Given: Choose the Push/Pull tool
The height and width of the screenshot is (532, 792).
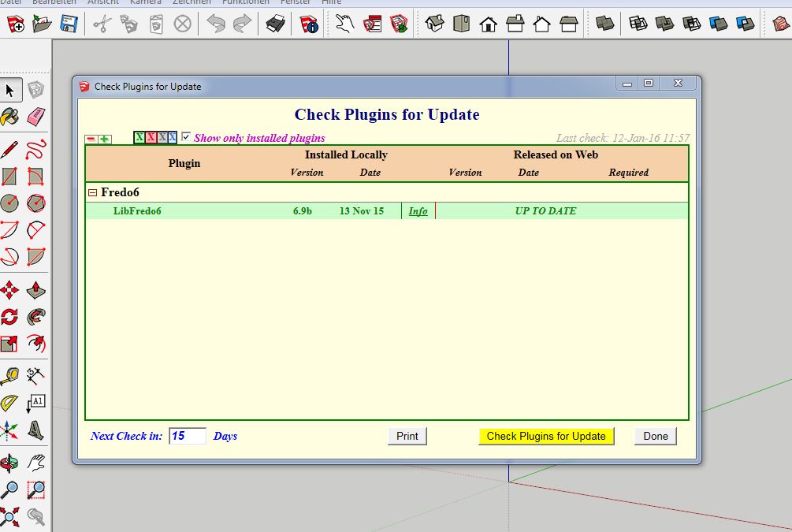Looking at the screenshot, I should click(35, 290).
